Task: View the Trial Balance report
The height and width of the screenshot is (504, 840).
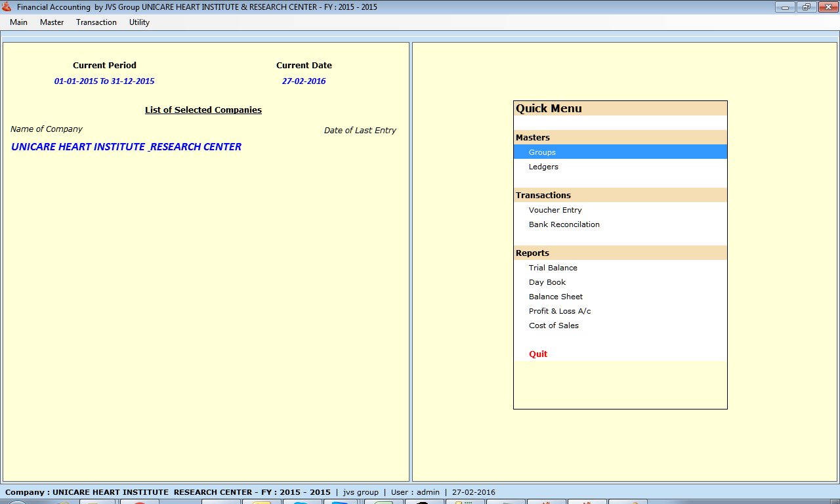Action: [x=553, y=268]
